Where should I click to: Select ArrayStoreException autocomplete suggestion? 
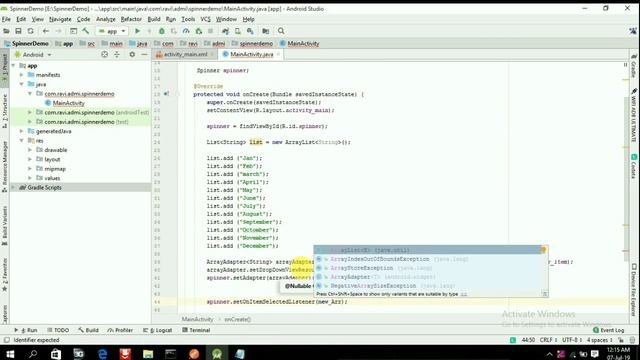(431, 268)
